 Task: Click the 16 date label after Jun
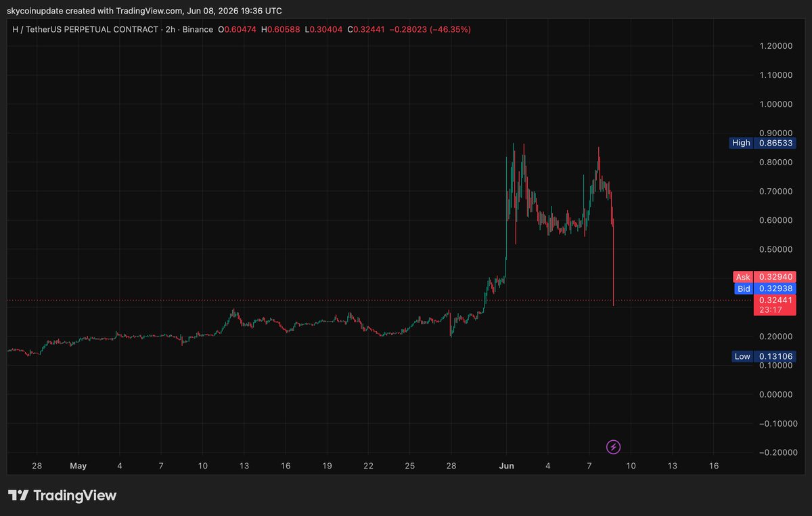coord(713,466)
